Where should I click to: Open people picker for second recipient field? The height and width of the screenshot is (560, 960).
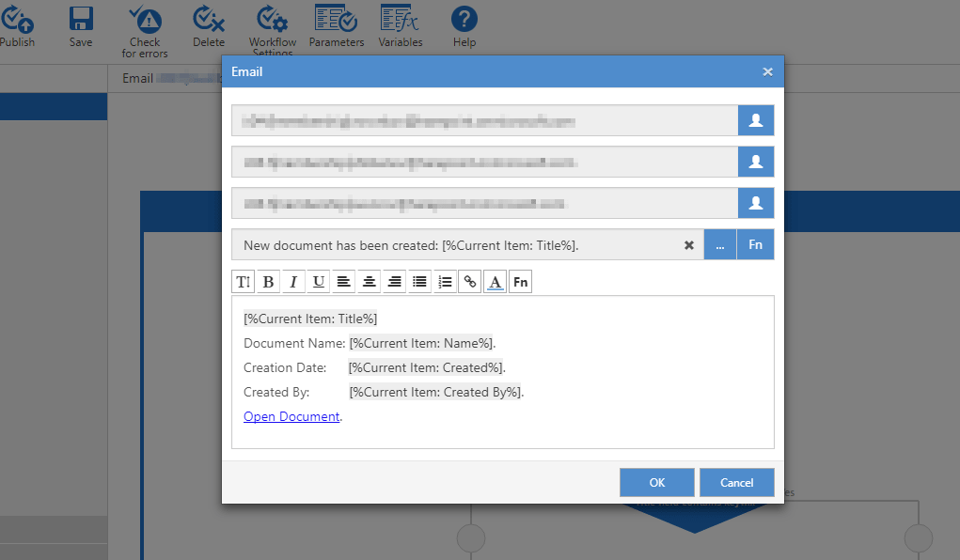[756, 162]
